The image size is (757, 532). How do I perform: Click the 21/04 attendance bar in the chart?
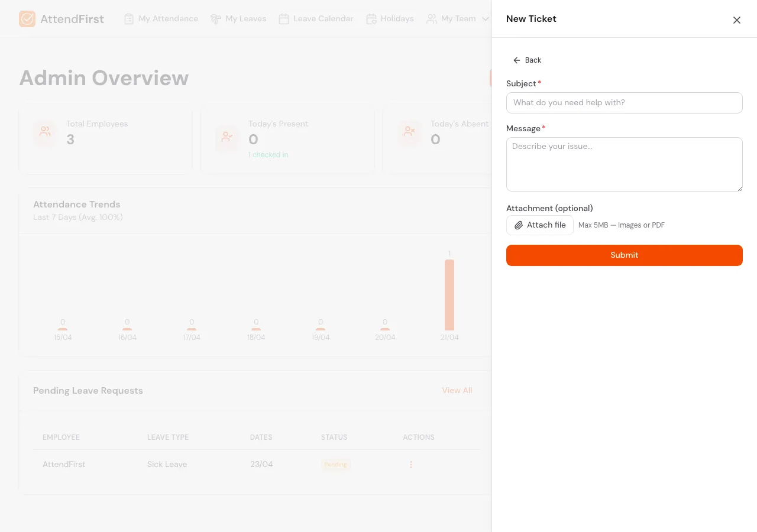point(449,294)
